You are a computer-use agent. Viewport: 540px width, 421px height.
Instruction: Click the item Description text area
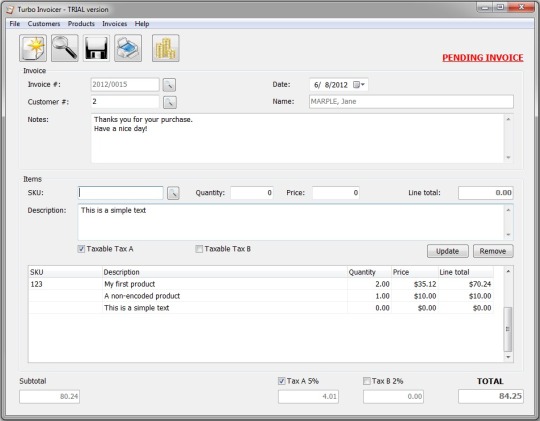click(291, 222)
